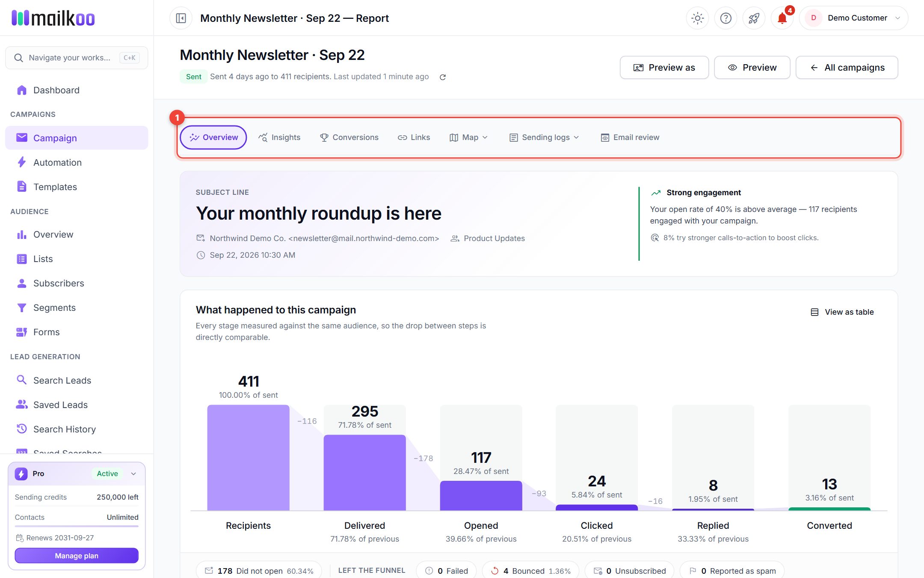Open audience Overview in the sidebar
The image size is (924, 578).
[x=77, y=235]
